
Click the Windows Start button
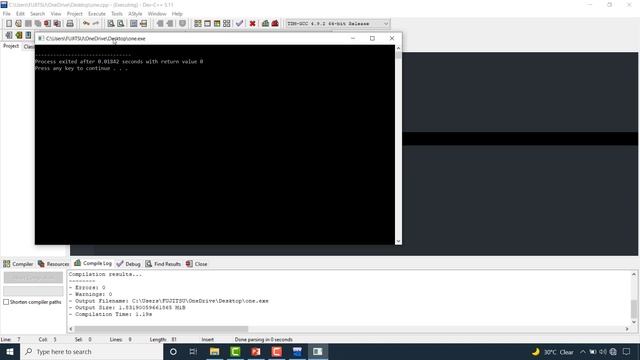point(10,352)
